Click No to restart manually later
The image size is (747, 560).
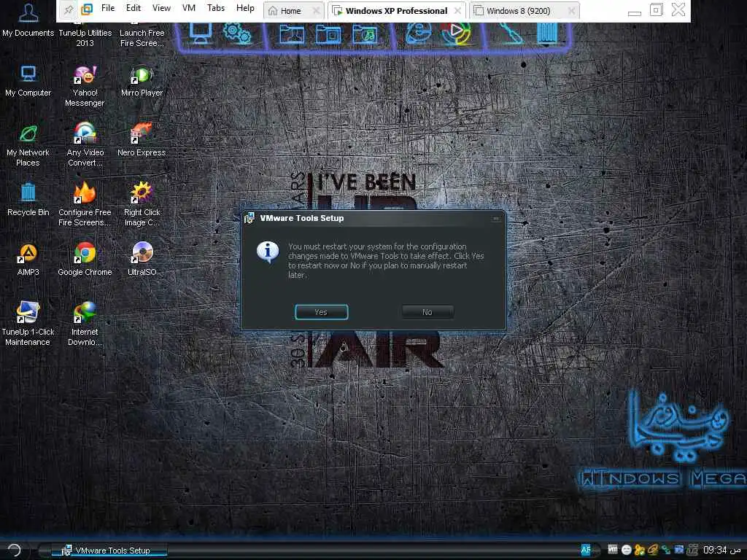pos(427,312)
